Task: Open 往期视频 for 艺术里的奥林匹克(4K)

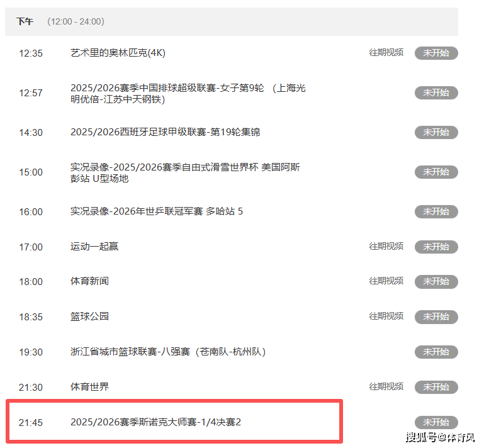Action: tap(386, 53)
